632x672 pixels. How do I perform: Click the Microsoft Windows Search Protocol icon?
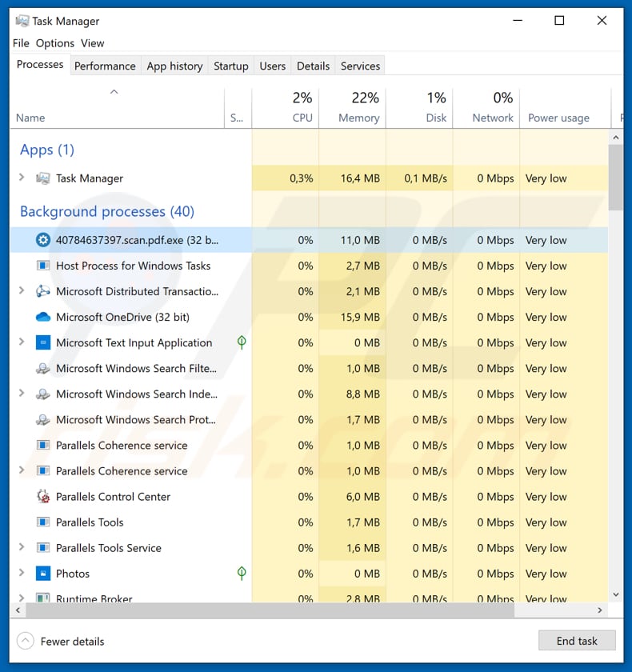tap(43, 420)
